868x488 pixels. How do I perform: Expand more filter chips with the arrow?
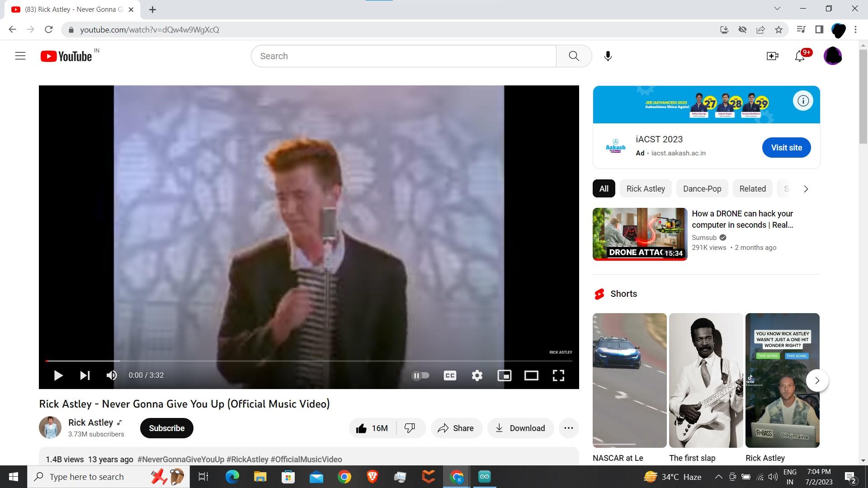click(806, 188)
